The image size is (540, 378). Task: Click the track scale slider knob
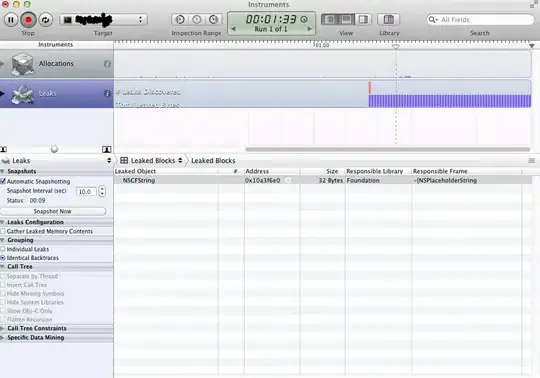[54, 149]
